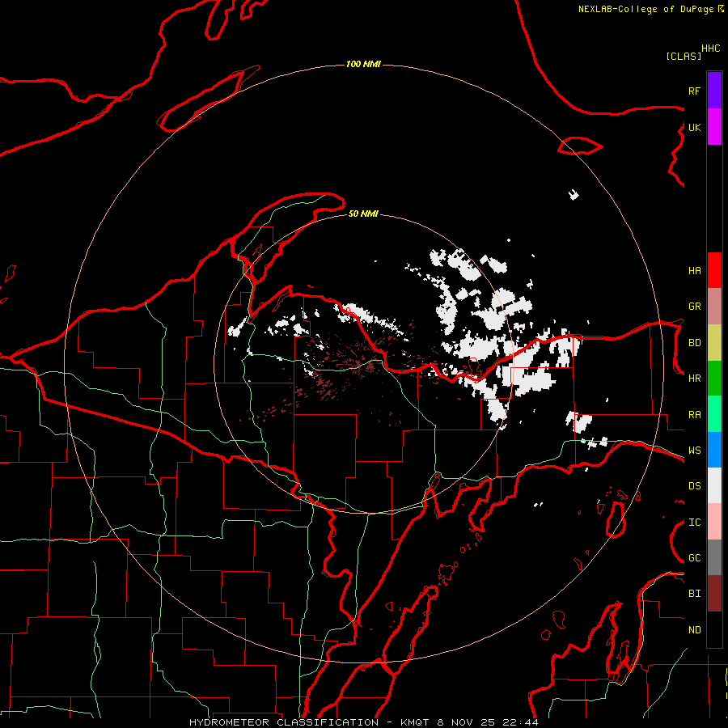Click the ND legend label
728x728 pixels.
tap(694, 629)
